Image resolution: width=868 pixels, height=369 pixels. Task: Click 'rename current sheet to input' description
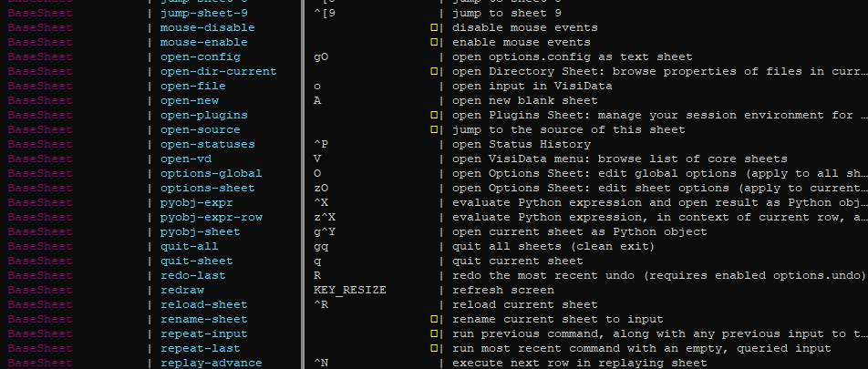(x=557, y=319)
